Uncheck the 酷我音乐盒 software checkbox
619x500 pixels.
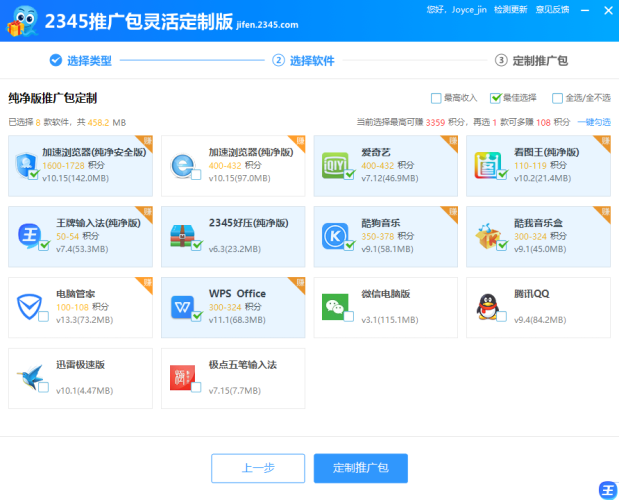click(x=502, y=245)
